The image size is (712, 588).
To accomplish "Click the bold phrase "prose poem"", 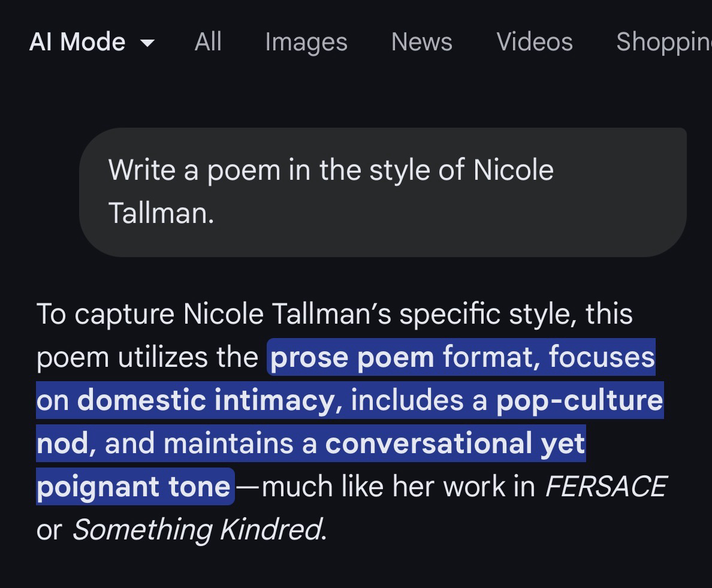I will pyautogui.click(x=352, y=358).
